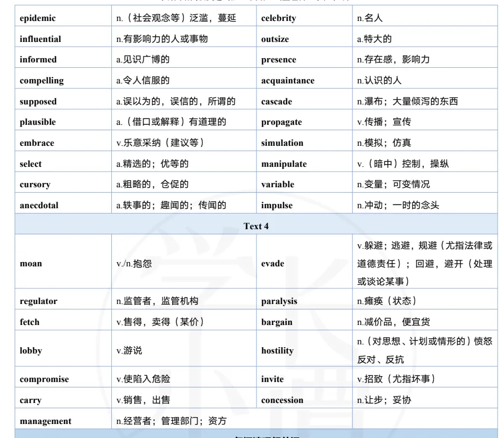Click definition 'n.冲动；一时的念头'
This screenshot has height=438, width=504.
click(x=398, y=205)
